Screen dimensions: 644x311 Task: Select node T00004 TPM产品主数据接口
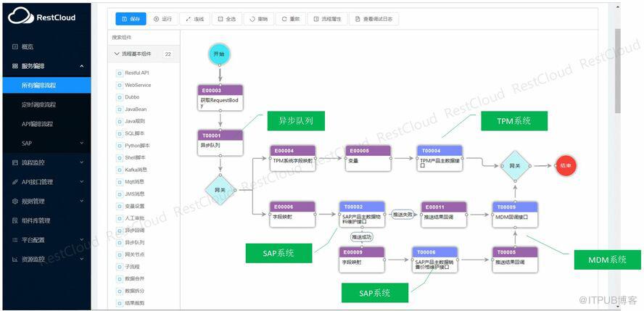click(440, 158)
